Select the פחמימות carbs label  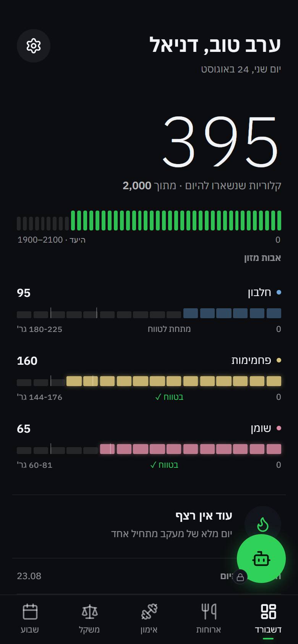[x=251, y=361]
